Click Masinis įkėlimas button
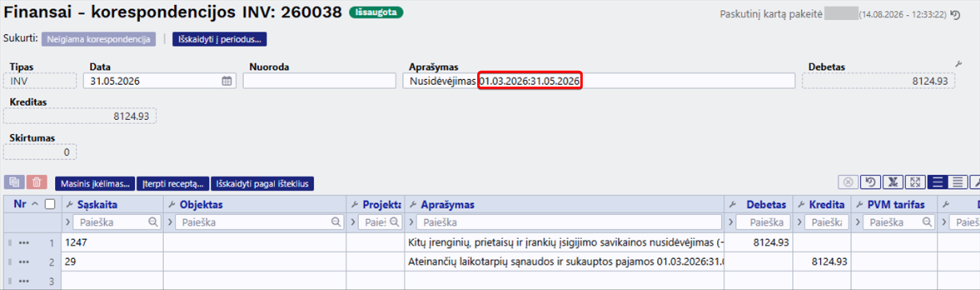980x290 pixels. [95, 183]
